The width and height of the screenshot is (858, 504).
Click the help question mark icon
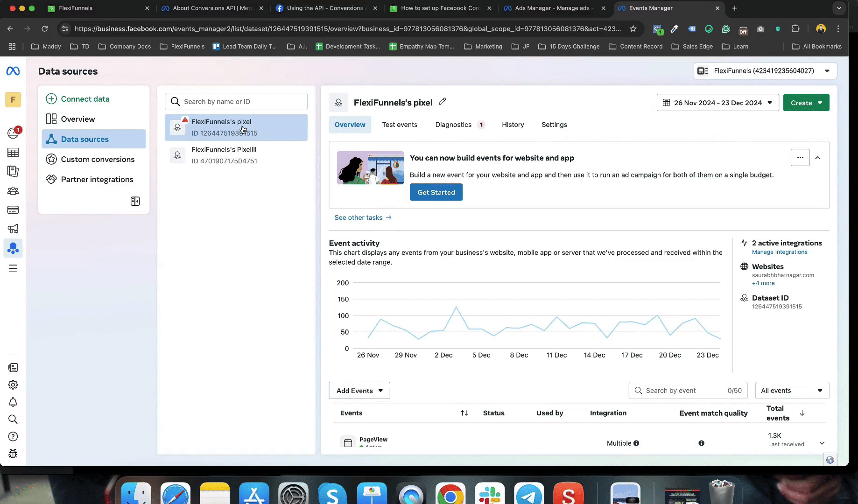pos(13,436)
